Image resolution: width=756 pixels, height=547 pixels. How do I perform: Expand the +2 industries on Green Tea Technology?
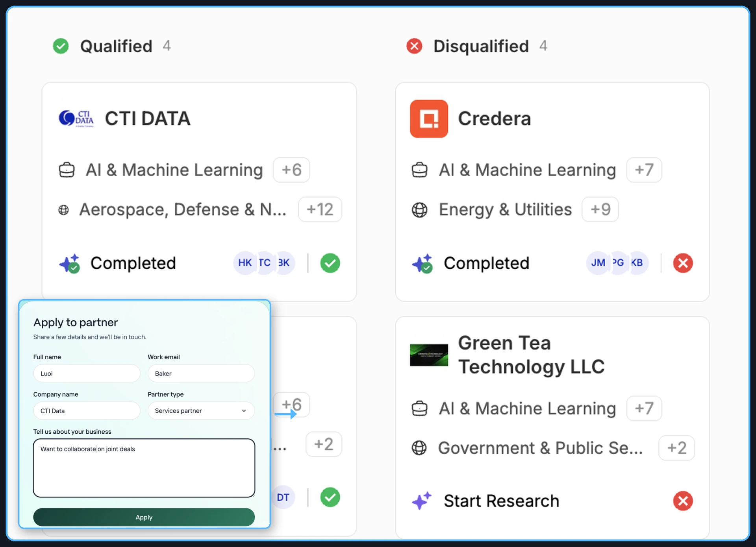(x=677, y=448)
